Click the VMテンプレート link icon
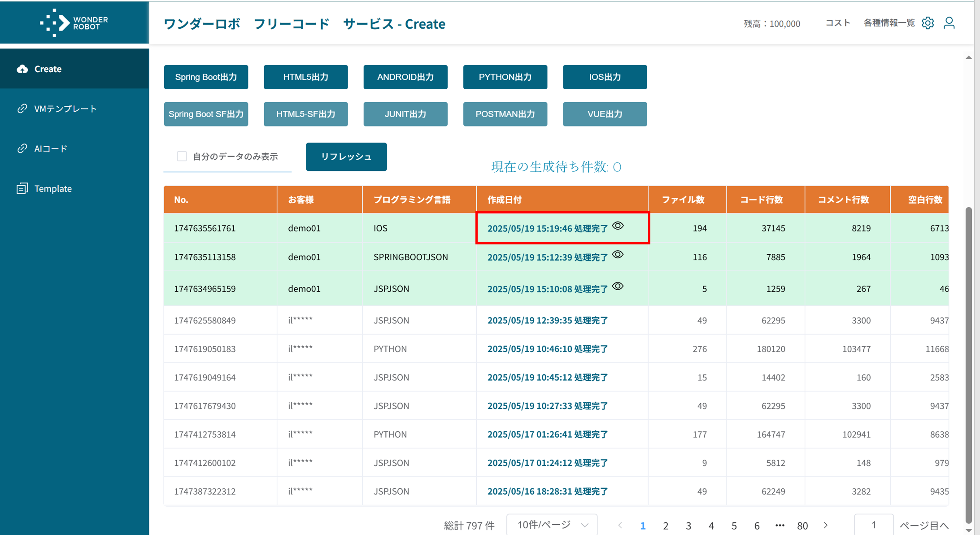Image resolution: width=980 pixels, height=535 pixels. (22, 109)
